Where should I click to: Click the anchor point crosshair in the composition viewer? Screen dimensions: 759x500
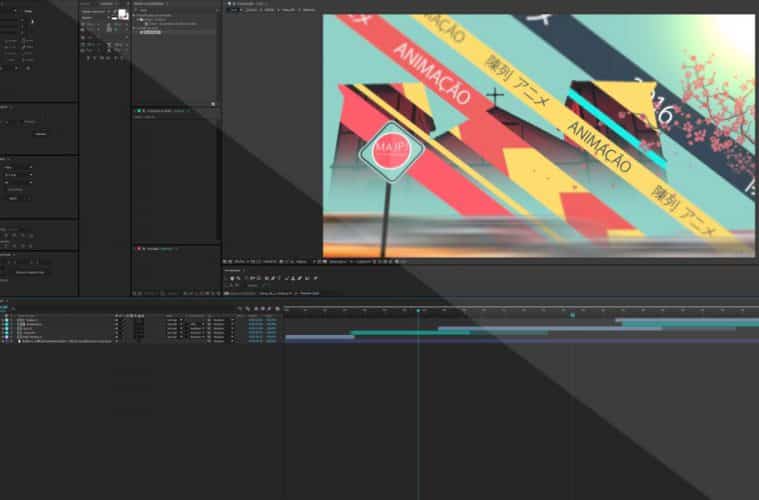tap(494, 97)
